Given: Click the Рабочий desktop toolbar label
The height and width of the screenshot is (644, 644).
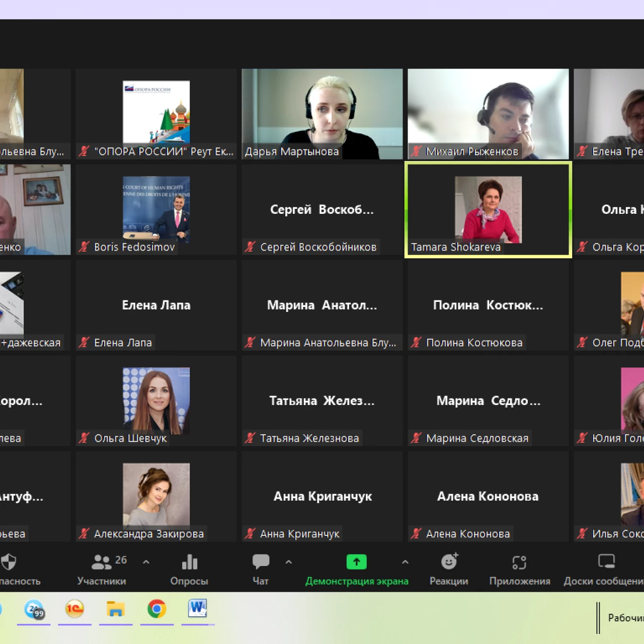Looking at the screenshot, I should pyautogui.click(x=626, y=618).
